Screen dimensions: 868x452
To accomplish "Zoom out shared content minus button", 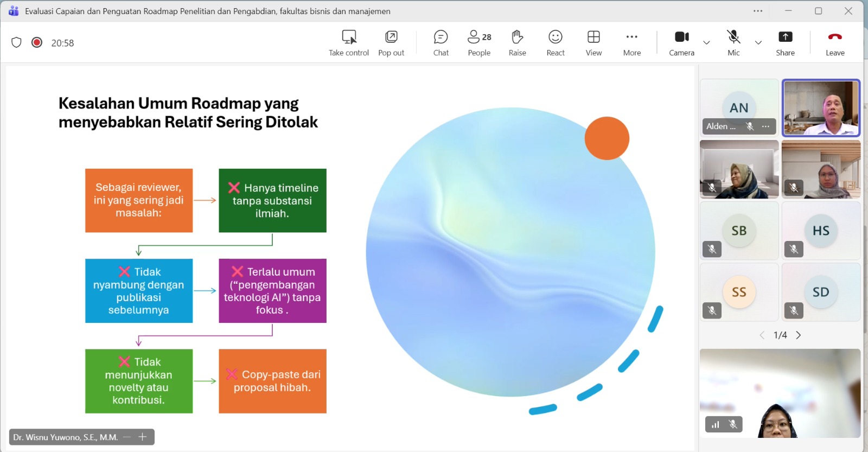I will [x=127, y=437].
